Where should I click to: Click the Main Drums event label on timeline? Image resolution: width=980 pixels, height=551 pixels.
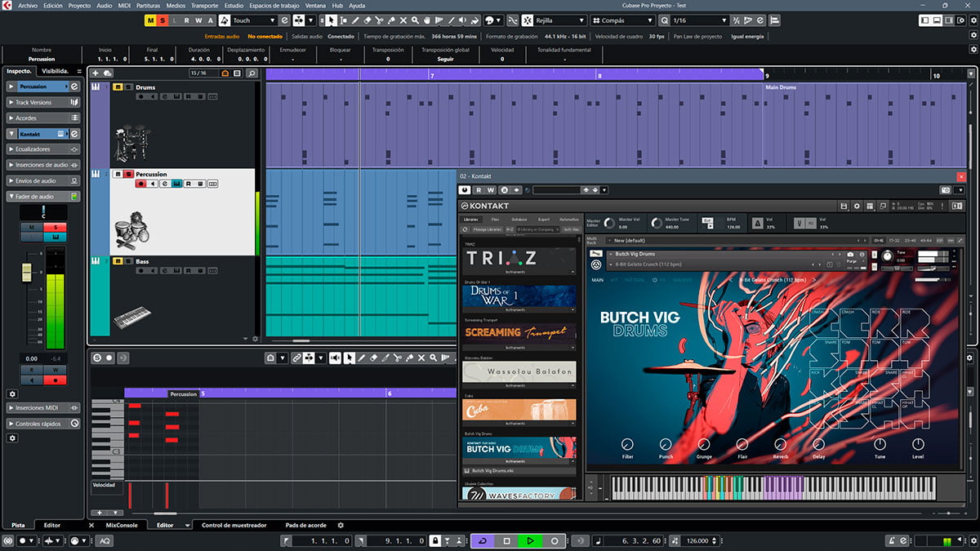pyautogui.click(x=781, y=87)
